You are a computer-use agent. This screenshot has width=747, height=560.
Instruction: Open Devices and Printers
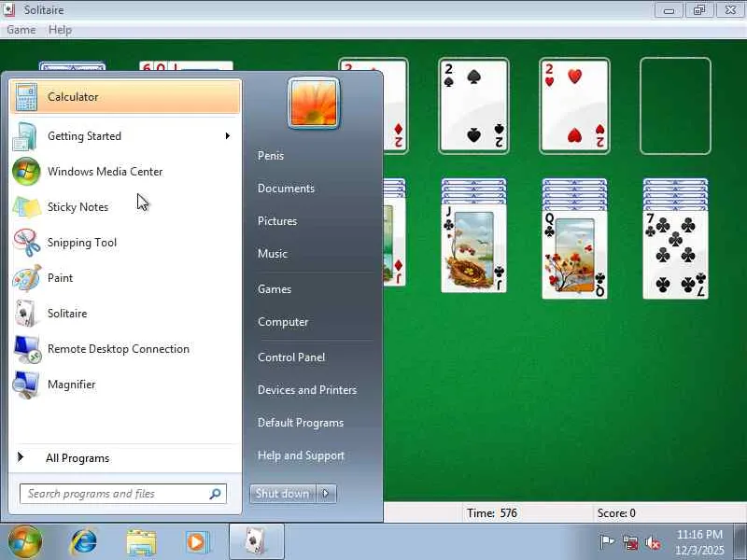(x=307, y=390)
